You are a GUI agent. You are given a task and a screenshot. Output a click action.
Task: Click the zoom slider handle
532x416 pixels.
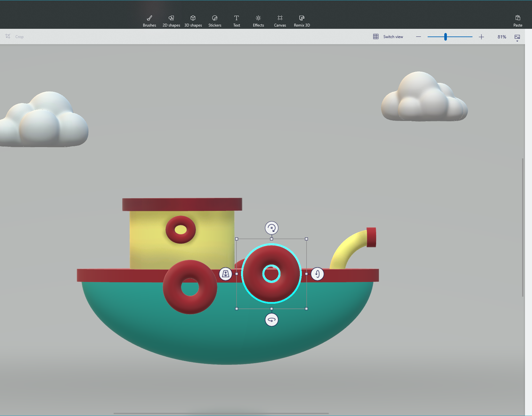tap(445, 37)
